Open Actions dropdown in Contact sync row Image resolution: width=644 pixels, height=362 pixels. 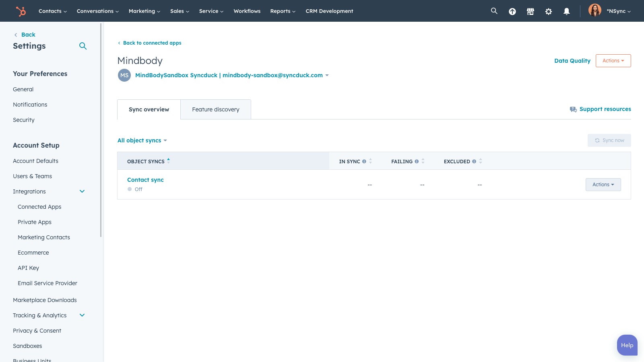(x=603, y=185)
